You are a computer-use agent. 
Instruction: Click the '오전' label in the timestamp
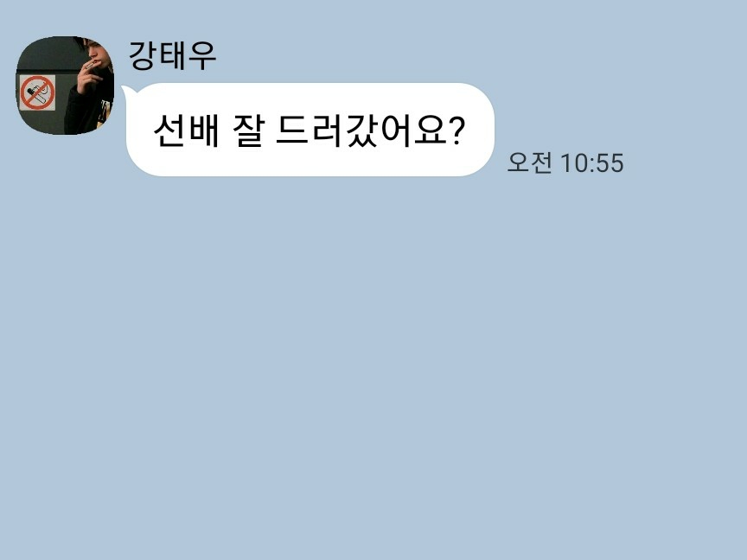(529, 162)
